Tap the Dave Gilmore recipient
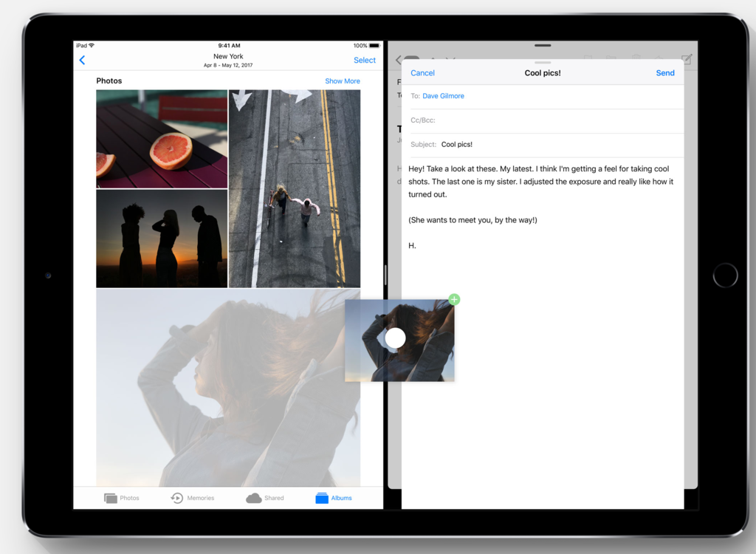The image size is (756, 554). click(x=443, y=96)
